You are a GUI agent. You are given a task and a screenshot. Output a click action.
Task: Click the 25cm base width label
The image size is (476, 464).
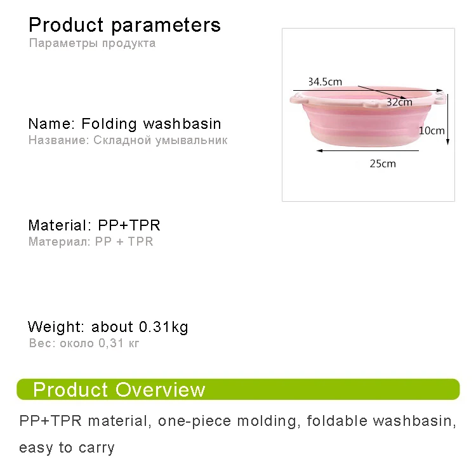(x=383, y=164)
